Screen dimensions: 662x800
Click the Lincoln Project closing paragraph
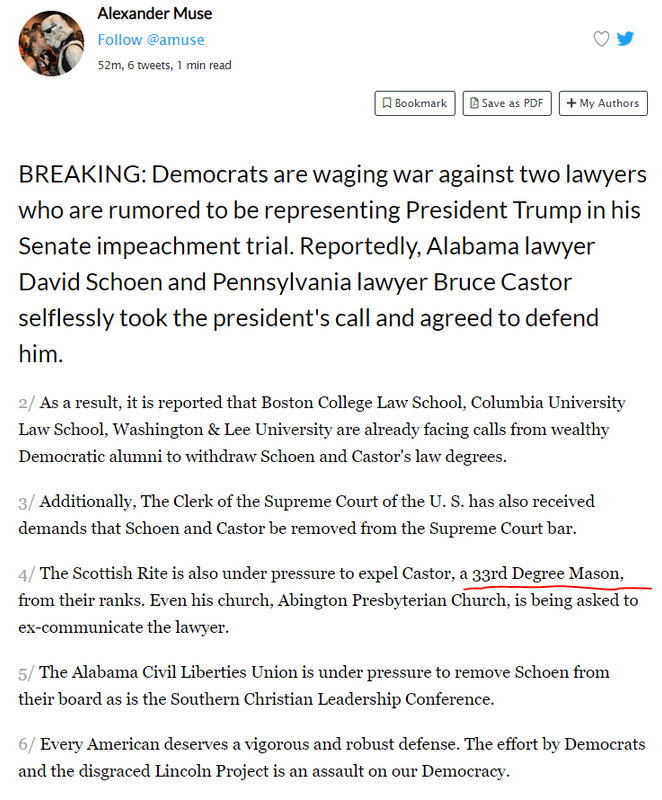332,758
